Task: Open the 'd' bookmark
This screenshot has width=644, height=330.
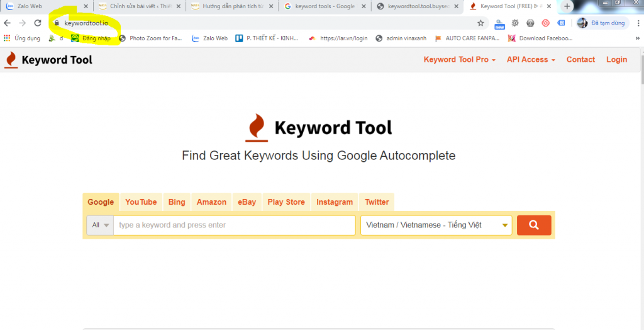Action: click(56, 38)
